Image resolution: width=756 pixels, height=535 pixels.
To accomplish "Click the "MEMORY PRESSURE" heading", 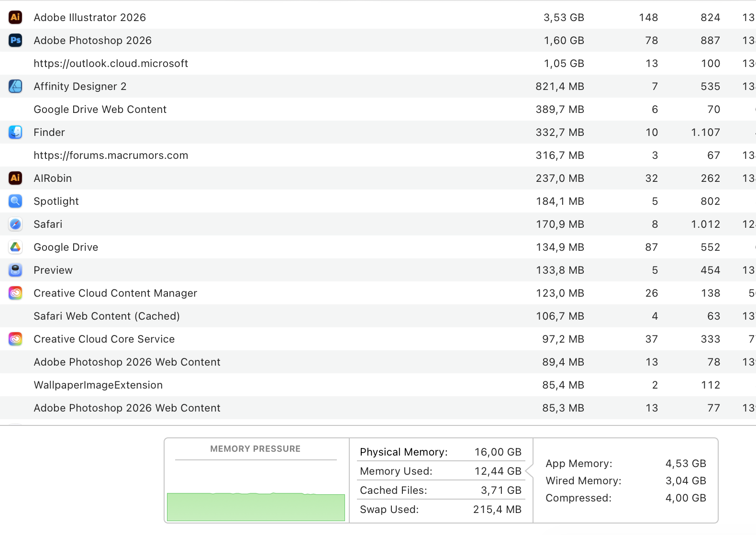I will [256, 449].
